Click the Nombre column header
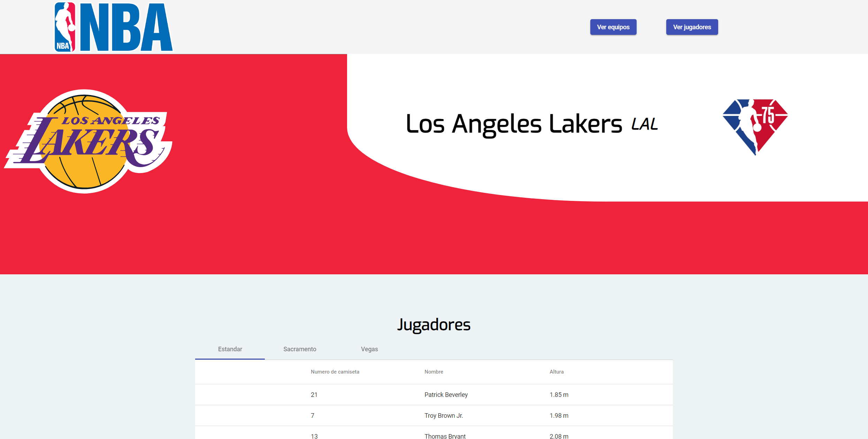Viewport: 868px width, 439px height. point(434,372)
